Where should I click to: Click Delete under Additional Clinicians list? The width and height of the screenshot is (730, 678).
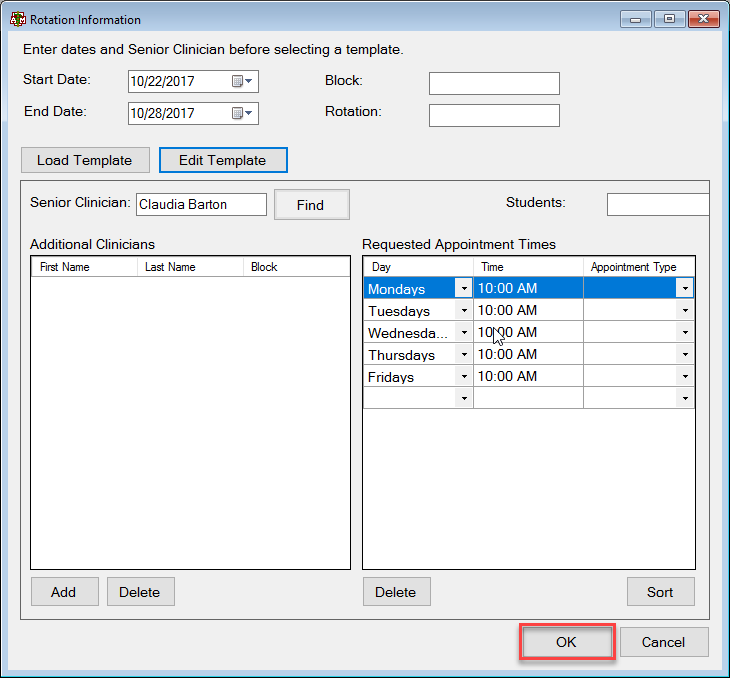point(141,592)
